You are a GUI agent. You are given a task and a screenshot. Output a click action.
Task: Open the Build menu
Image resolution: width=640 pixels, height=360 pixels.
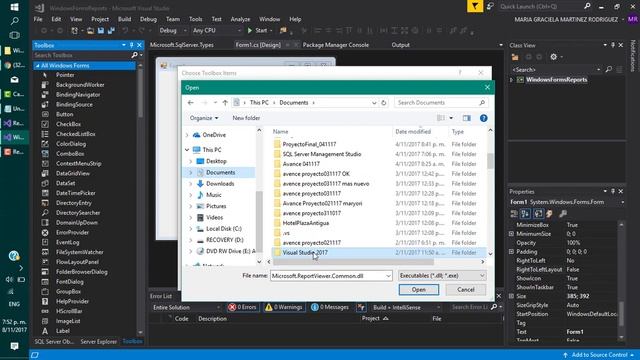point(124,19)
